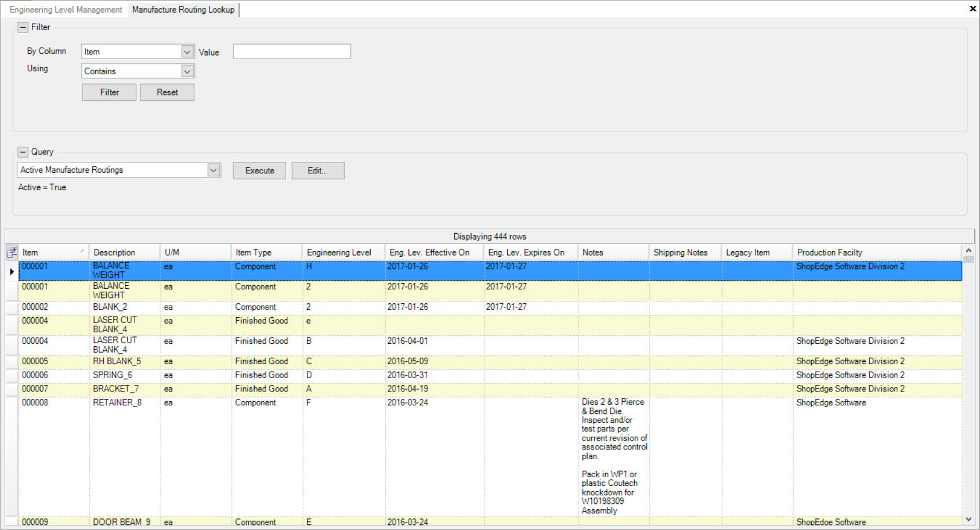Image resolution: width=980 pixels, height=530 pixels.
Task: Close the Manufacture Routing Lookup window
Action: pyautogui.click(x=972, y=9)
